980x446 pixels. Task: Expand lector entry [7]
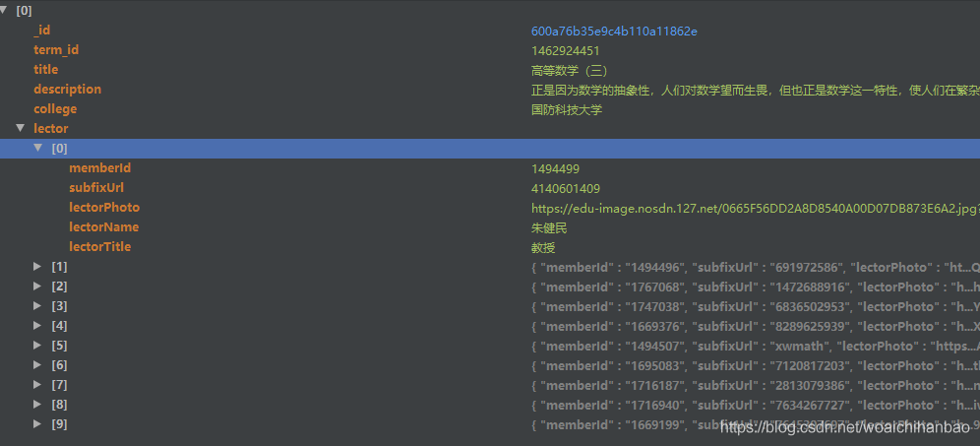(37, 385)
